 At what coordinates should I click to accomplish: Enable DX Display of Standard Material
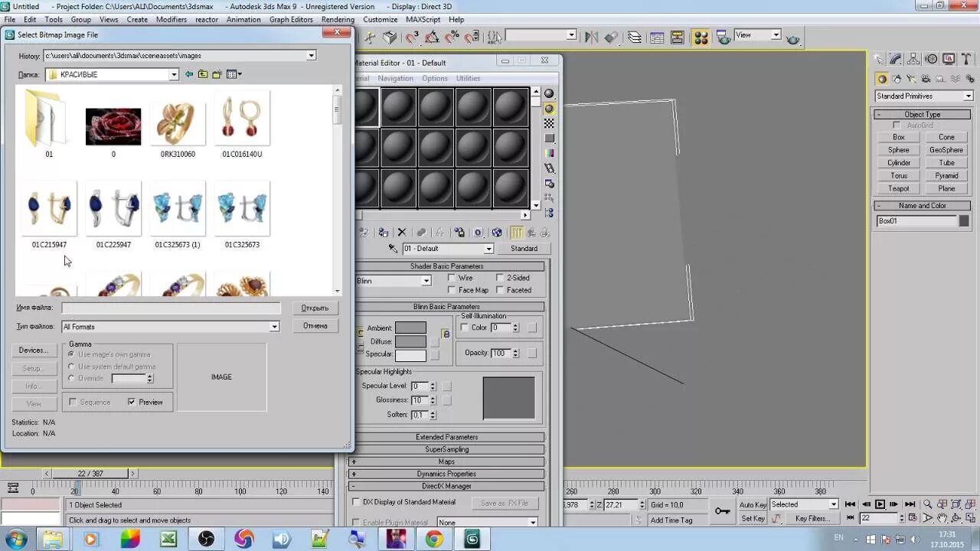click(356, 502)
